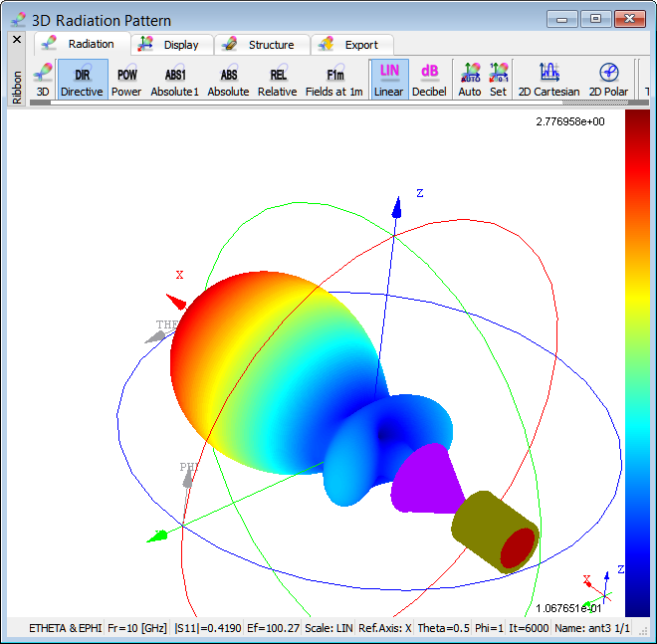Screen dimensions: 657x644
Task: Set scale automatically with Auto icon
Action: tap(469, 80)
